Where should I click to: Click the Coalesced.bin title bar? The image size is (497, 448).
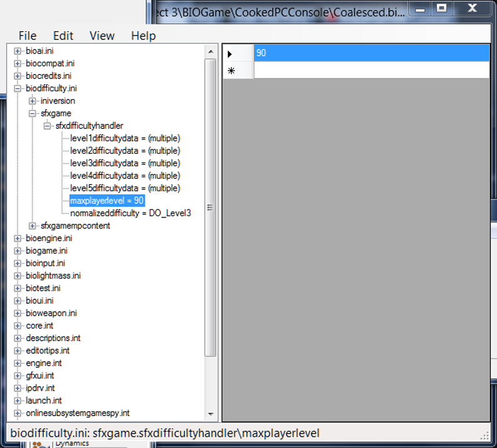(x=280, y=12)
